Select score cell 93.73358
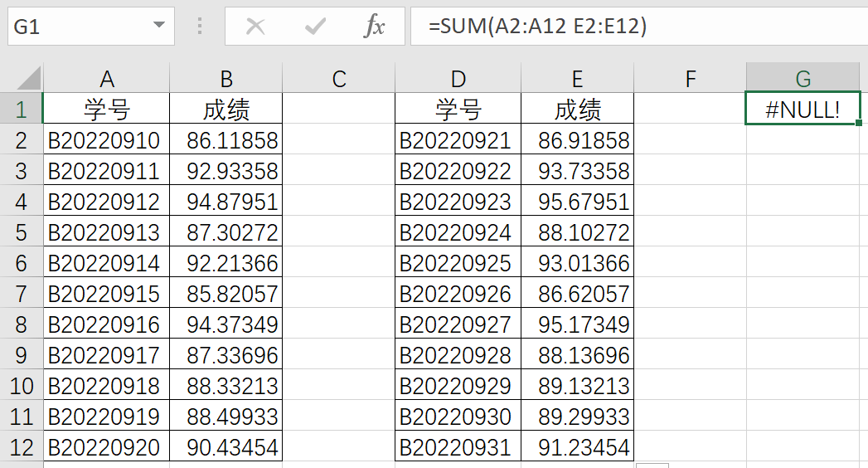 pyautogui.click(x=577, y=170)
